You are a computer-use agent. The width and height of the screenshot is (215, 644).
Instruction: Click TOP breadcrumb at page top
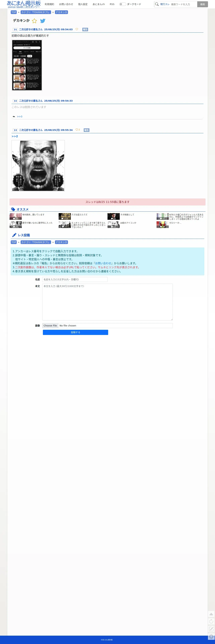coord(14,12)
